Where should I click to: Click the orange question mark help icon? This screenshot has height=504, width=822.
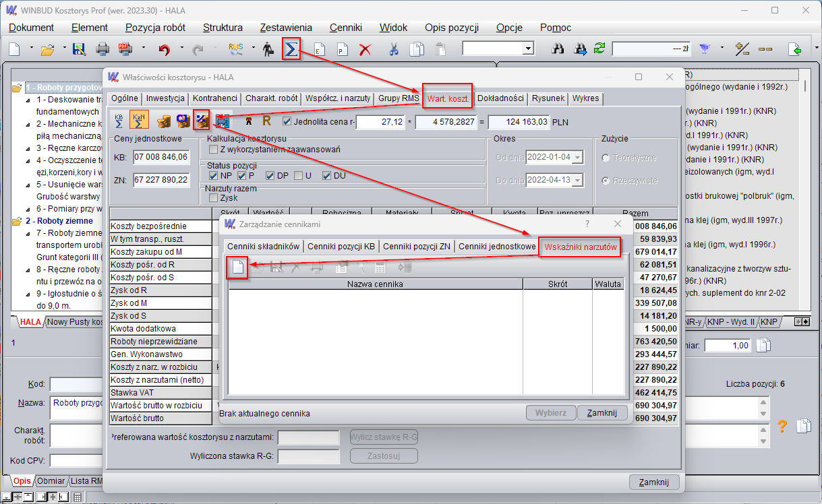coord(782,426)
